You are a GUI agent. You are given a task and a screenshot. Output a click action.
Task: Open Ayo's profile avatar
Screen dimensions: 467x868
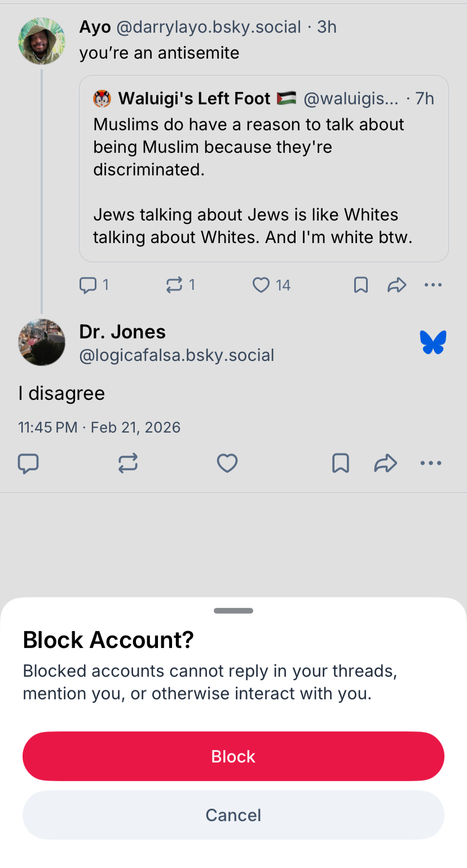(x=42, y=41)
